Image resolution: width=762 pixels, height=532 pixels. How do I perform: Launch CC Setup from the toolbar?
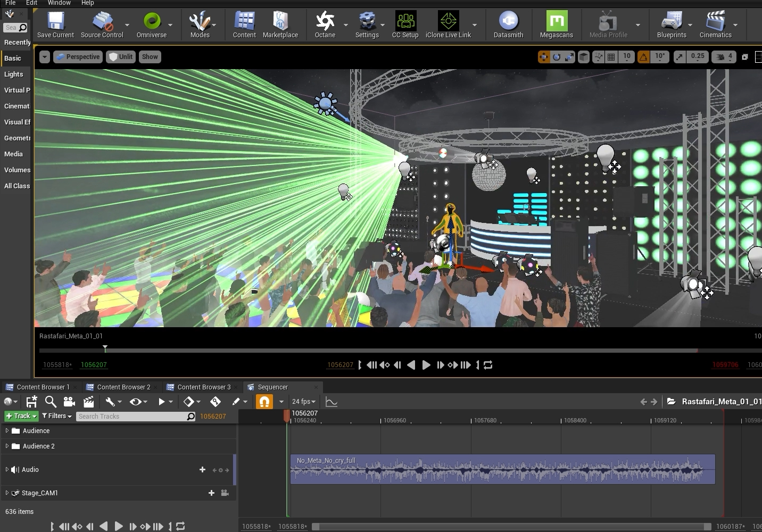405,24
